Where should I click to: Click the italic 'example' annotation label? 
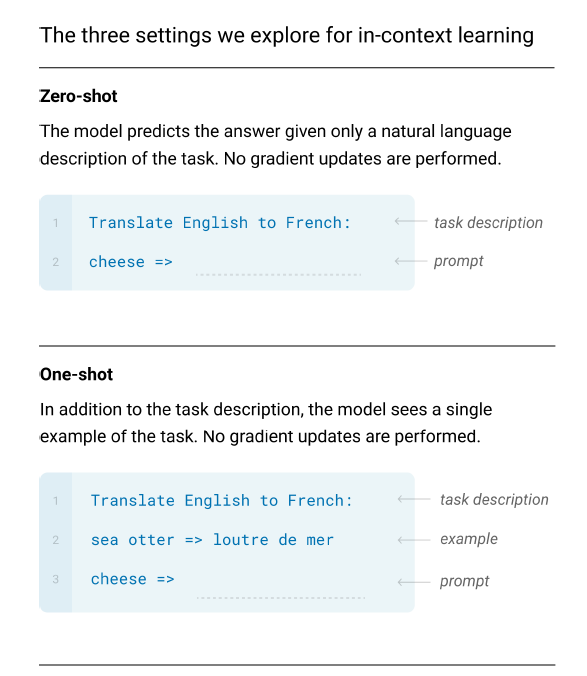coord(469,539)
